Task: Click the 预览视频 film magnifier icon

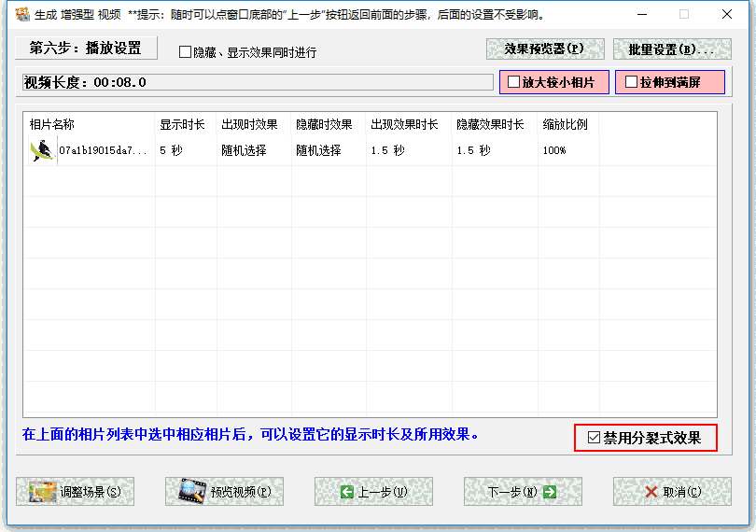Action: tap(192, 492)
